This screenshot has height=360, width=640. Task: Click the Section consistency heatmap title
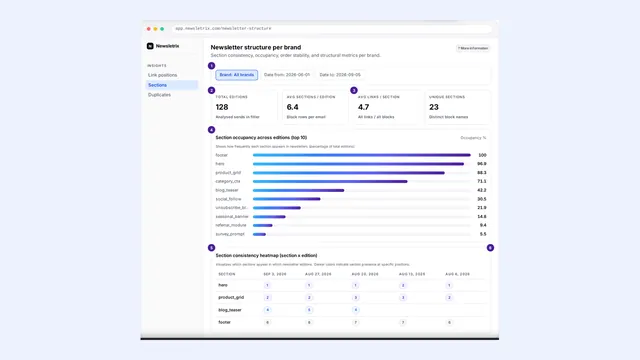266,256
